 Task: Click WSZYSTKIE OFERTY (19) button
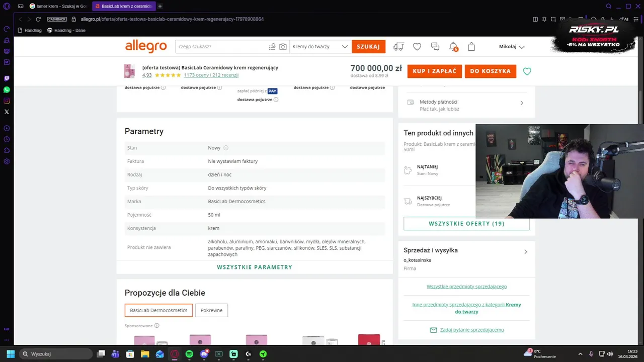point(466,224)
